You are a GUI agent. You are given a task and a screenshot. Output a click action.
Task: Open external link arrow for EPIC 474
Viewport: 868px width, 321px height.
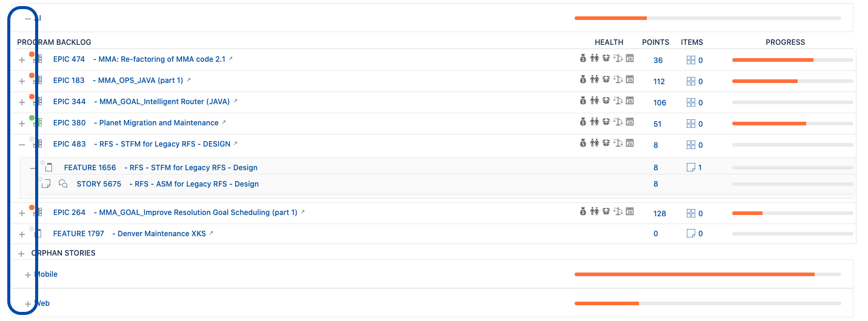[230, 59]
